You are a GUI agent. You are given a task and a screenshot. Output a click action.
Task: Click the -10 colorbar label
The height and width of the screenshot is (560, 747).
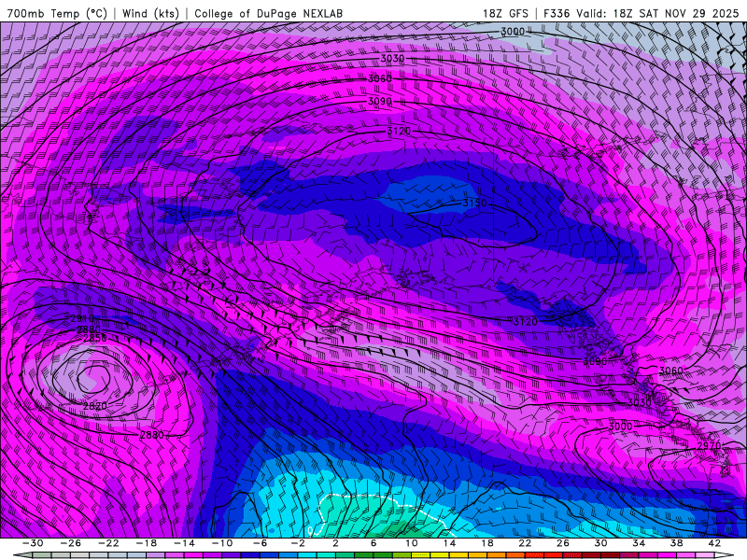(222, 543)
